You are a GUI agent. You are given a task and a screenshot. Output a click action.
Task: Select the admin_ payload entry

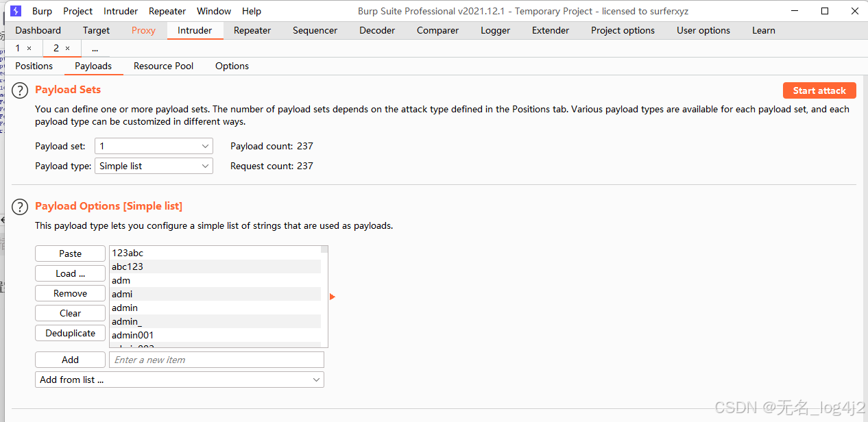(x=215, y=321)
